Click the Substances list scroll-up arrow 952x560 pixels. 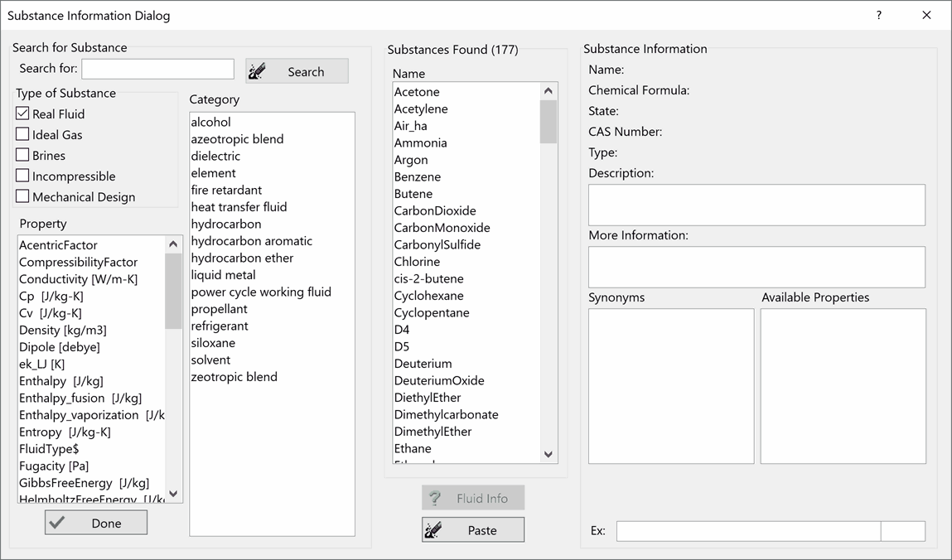[x=548, y=91]
